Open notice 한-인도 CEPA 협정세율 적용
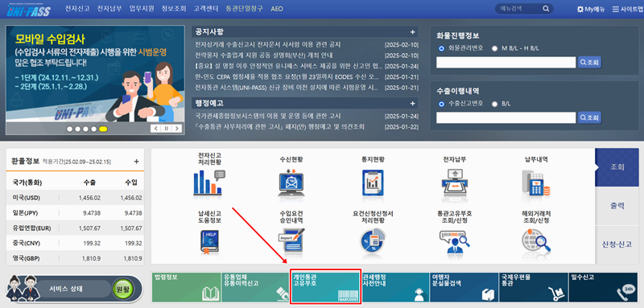 tap(287, 77)
